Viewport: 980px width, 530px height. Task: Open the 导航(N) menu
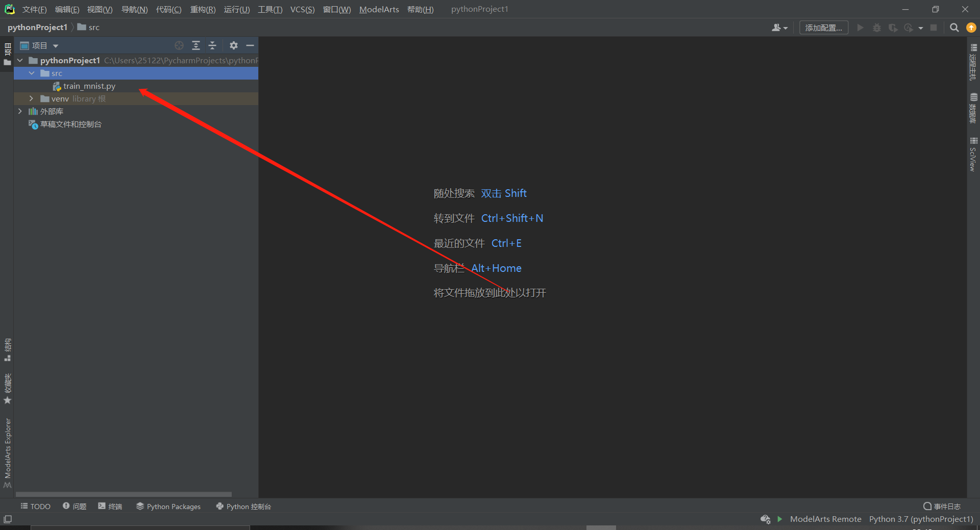[x=134, y=9]
